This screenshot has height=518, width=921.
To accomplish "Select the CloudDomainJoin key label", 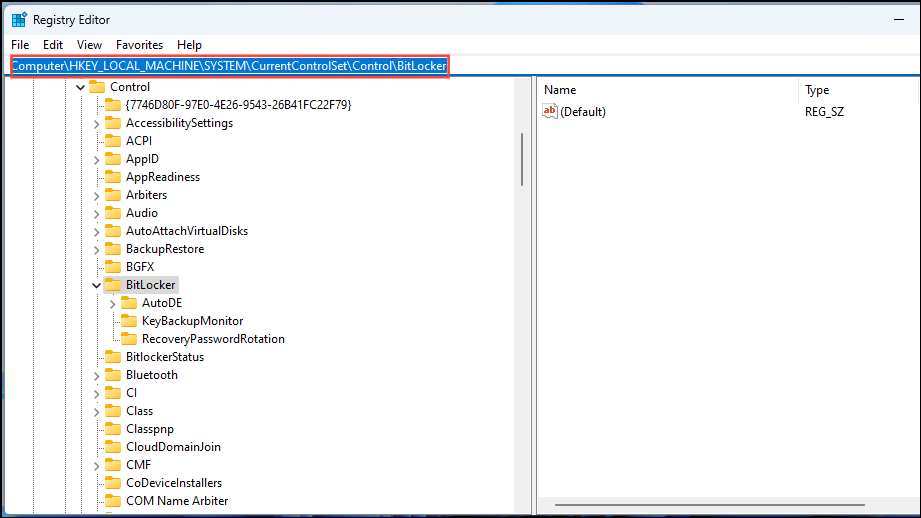I will tap(173, 447).
